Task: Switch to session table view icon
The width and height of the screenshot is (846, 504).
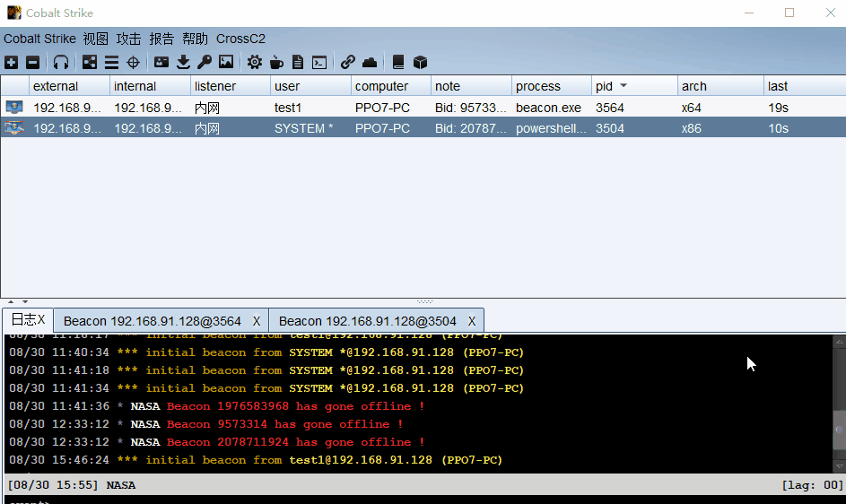Action: pos(111,63)
